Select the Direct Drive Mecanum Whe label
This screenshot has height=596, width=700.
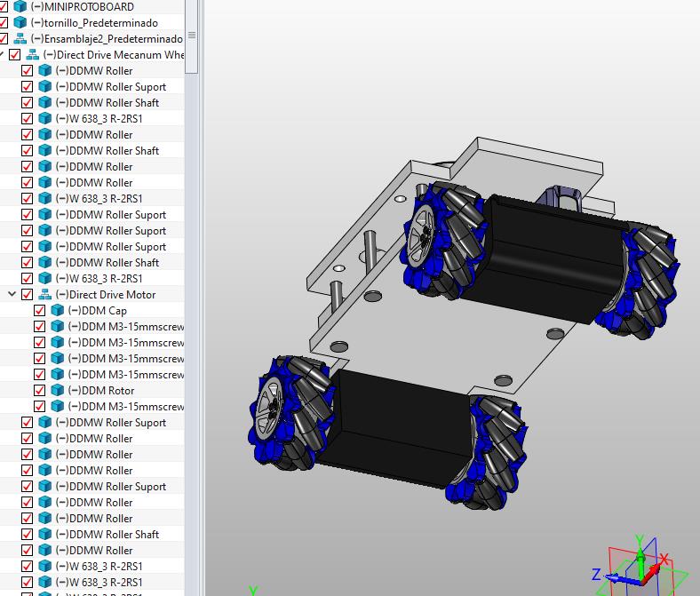[x=114, y=55]
